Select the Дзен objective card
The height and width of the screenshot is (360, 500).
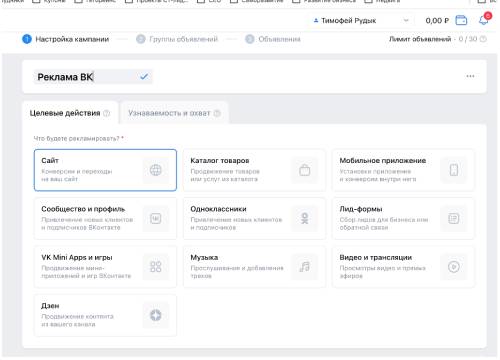click(105, 315)
